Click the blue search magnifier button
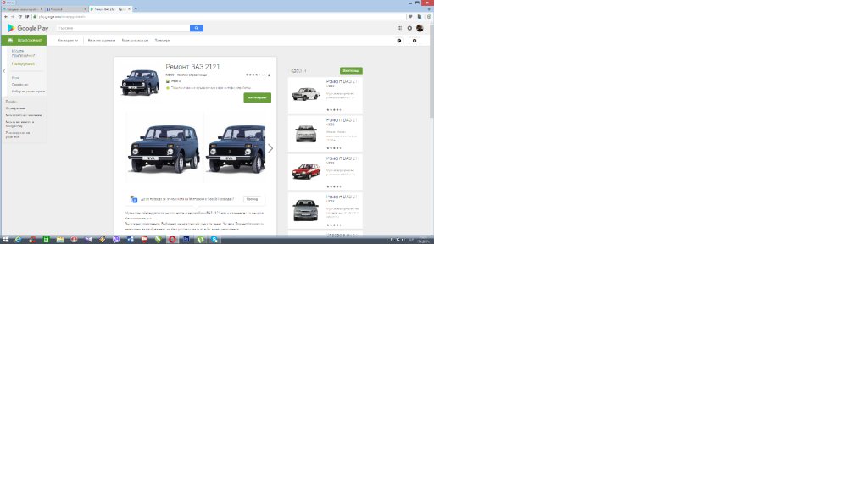The height and width of the screenshot is (488, 868). click(197, 28)
